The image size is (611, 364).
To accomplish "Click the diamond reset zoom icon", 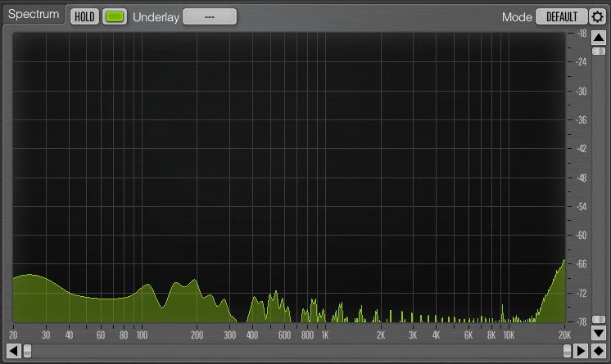I will pyautogui.click(x=599, y=351).
